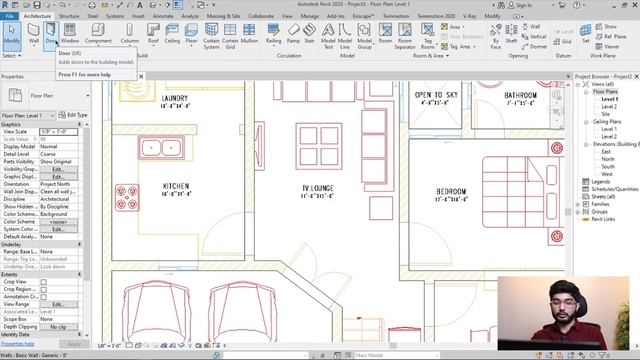
Task: Click Edit for Visibility/Graphics overrides
Action: [58, 169]
